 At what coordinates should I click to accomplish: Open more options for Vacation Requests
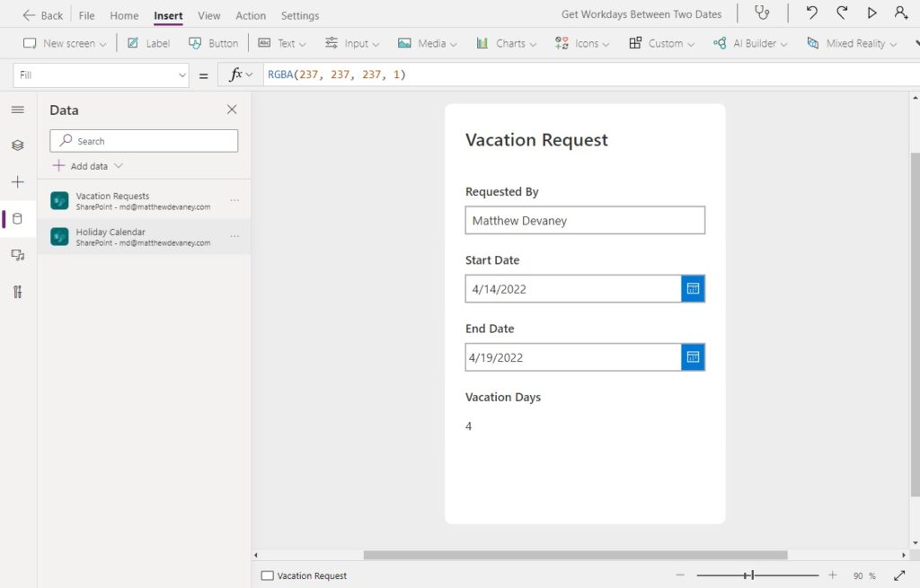pyautogui.click(x=234, y=200)
